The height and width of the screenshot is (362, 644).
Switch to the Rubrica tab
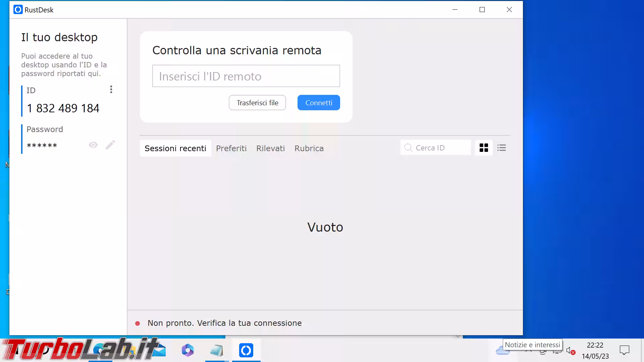309,148
